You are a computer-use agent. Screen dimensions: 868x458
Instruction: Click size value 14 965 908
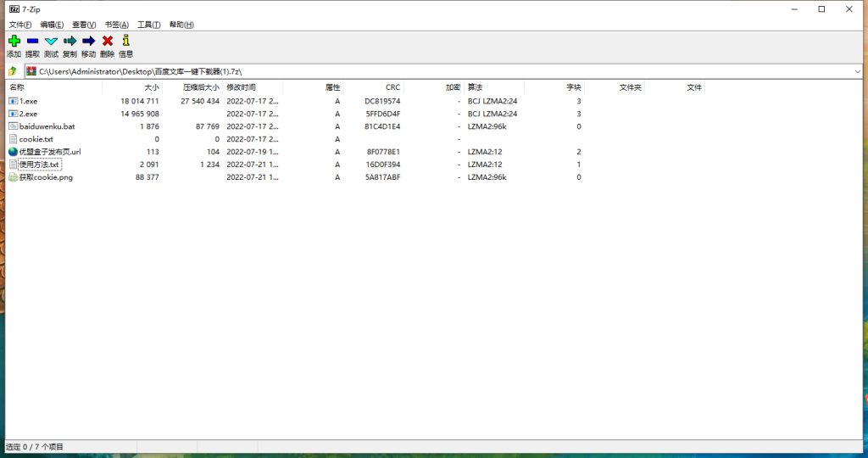click(x=140, y=114)
